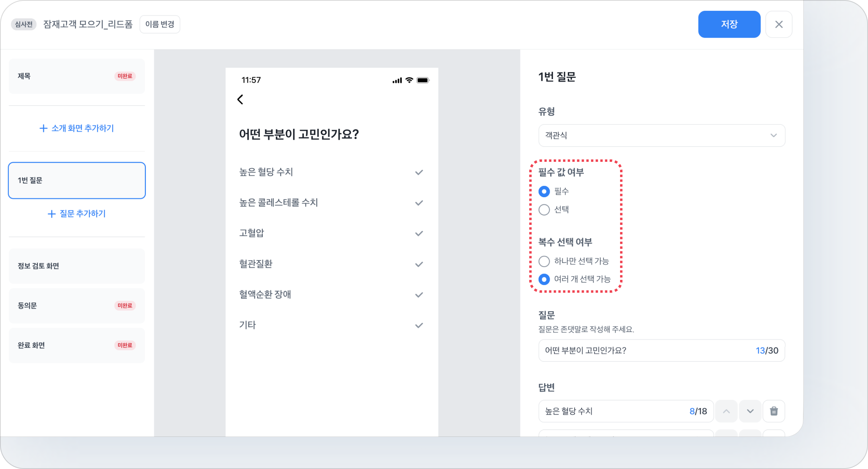
Task: Choose 하나만 선택 가능 option
Action: tap(544, 261)
